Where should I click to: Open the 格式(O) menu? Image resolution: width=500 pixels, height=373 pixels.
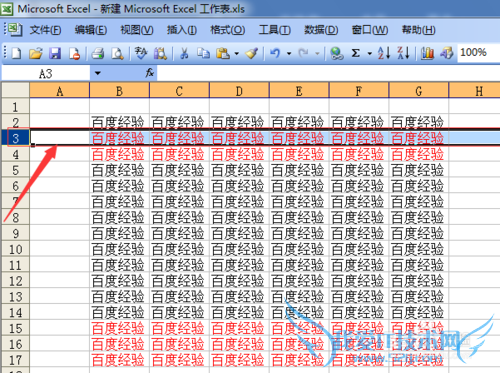pos(228,30)
